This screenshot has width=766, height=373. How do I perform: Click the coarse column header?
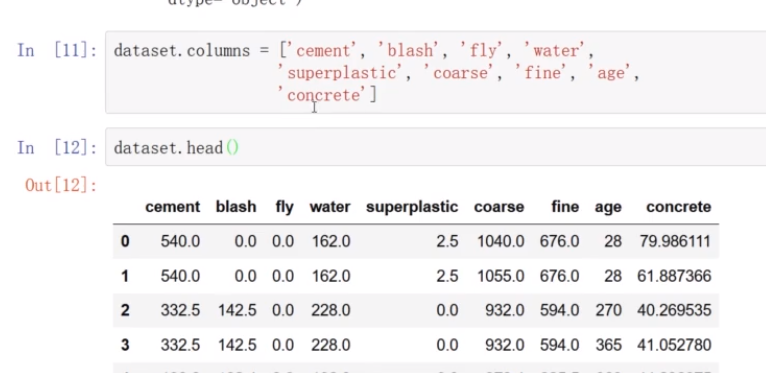pos(499,207)
